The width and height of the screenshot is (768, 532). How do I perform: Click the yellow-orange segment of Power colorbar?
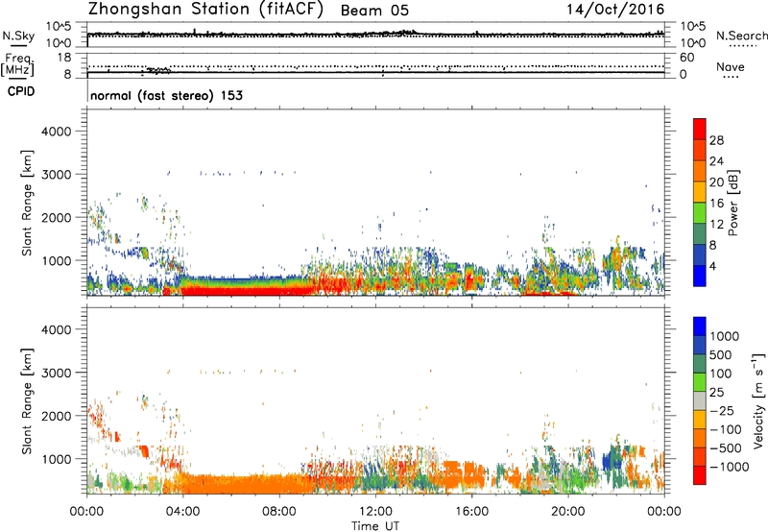click(x=700, y=192)
